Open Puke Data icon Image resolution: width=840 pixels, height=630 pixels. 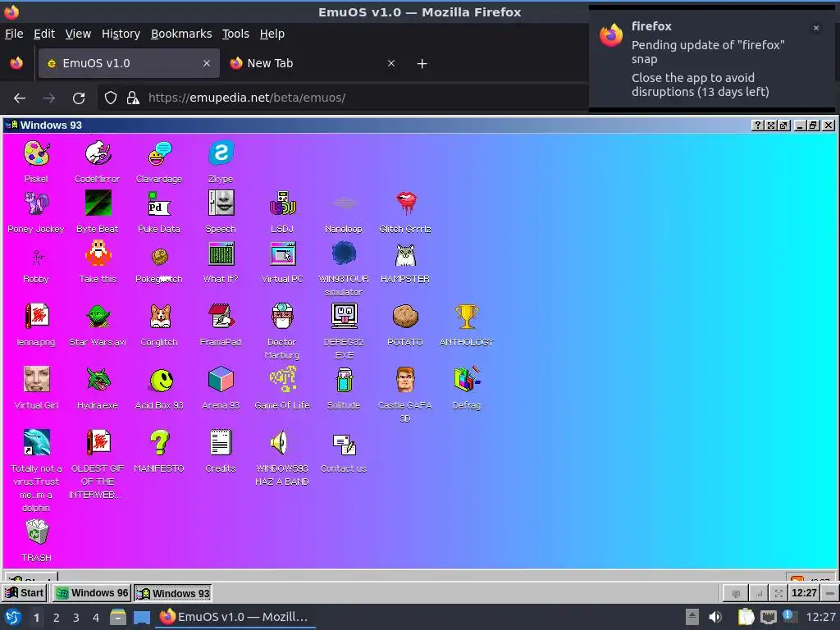159,204
